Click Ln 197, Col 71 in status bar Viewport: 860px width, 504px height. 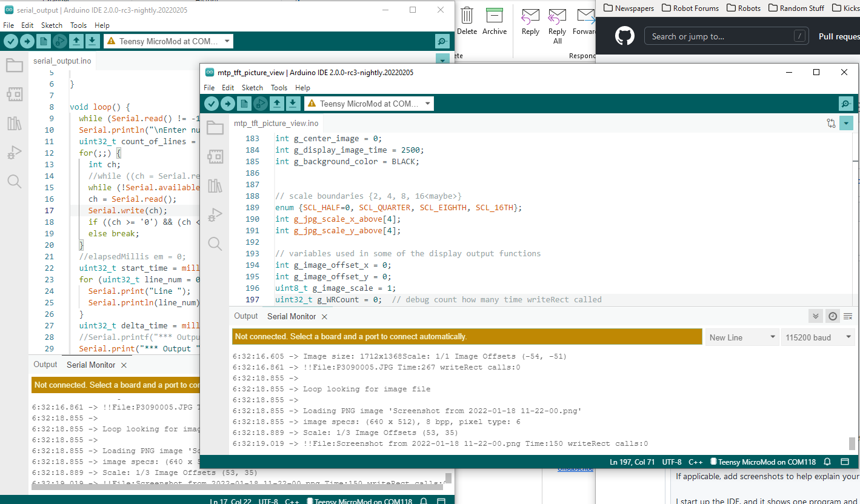(x=632, y=462)
